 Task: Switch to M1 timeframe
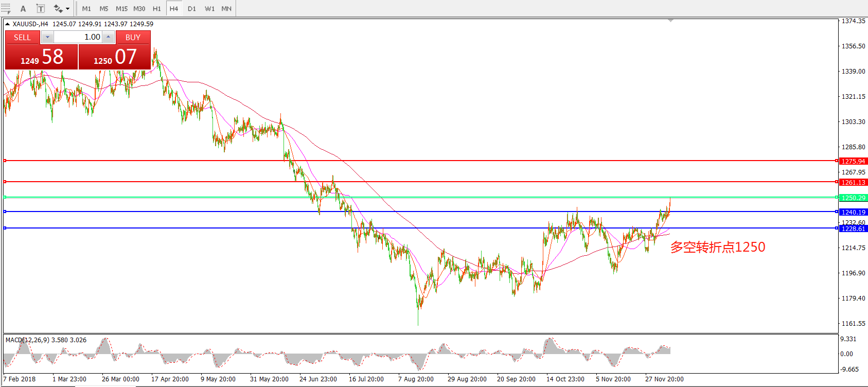point(86,9)
